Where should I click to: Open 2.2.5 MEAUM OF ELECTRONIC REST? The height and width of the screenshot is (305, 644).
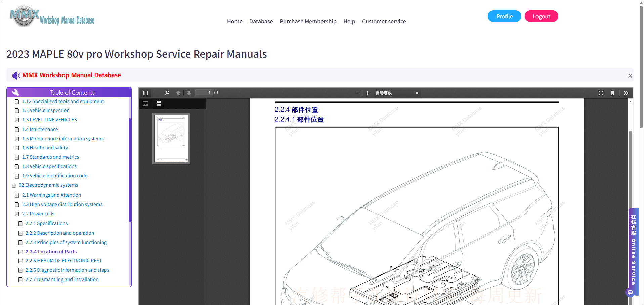[x=64, y=261]
